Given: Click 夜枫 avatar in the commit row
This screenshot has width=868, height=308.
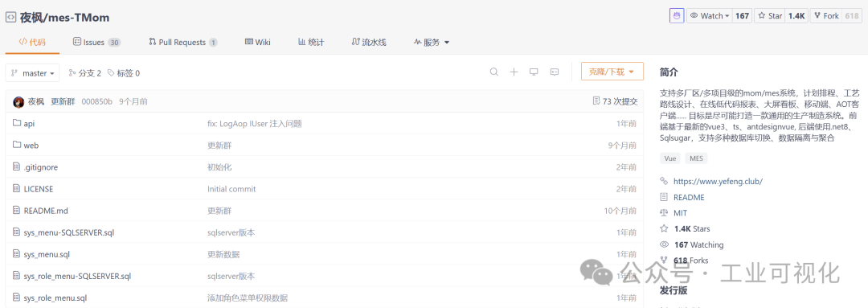Looking at the screenshot, I should click(18, 102).
